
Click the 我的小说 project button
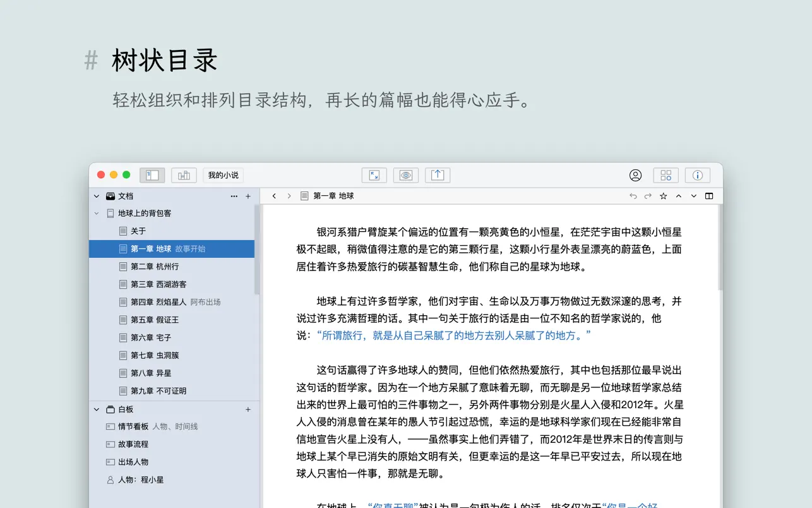pyautogui.click(x=224, y=175)
